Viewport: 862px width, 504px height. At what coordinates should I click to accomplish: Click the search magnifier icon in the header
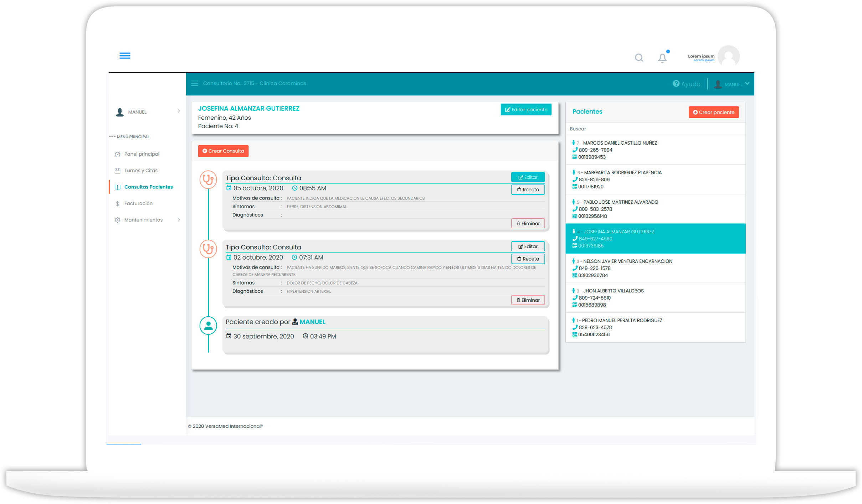pyautogui.click(x=639, y=58)
